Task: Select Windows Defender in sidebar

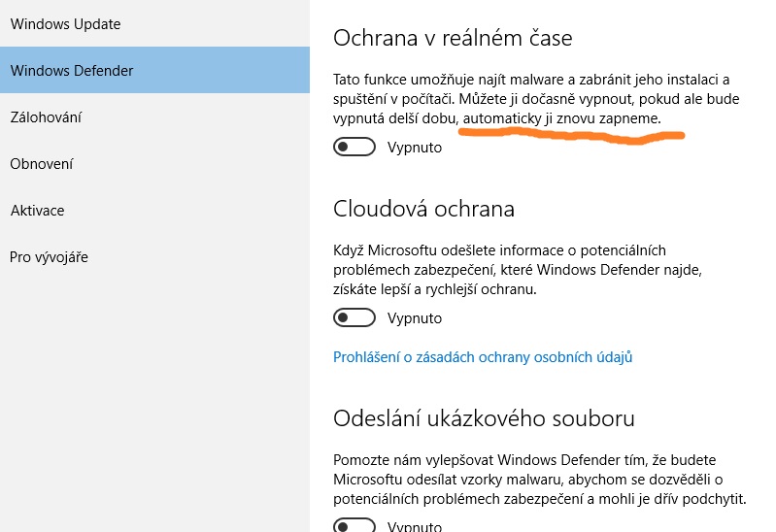Action: click(72, 70)
